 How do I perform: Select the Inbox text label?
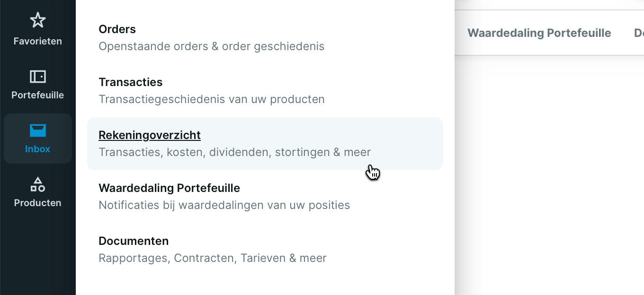(x=37, y=149)
